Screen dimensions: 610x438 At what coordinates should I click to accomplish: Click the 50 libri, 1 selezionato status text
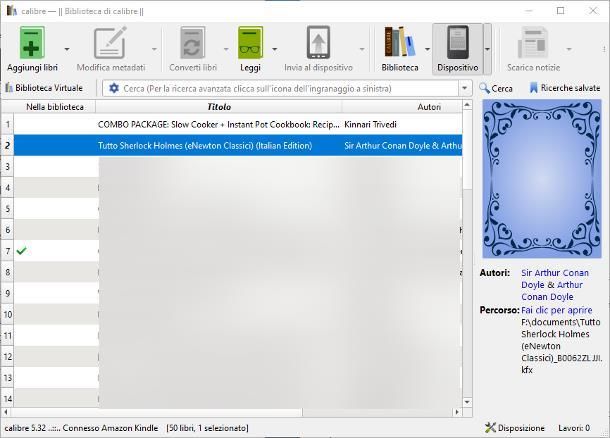coord(207,428)
